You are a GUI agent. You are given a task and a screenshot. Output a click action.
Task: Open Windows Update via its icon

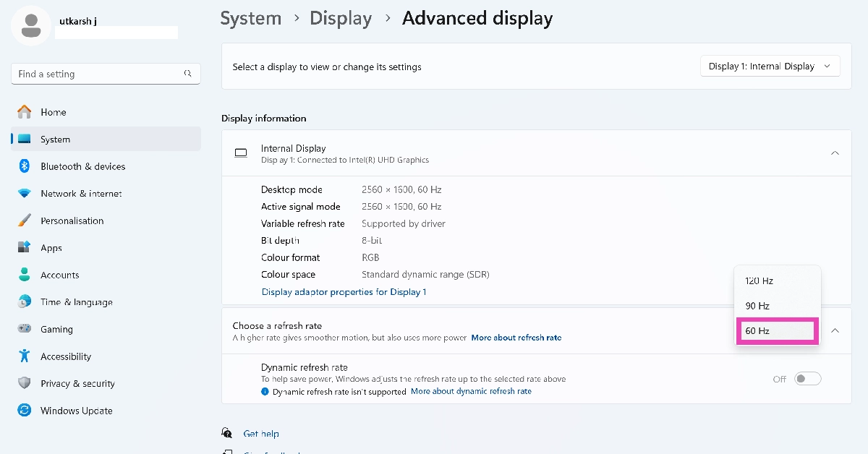coord(25,411)
